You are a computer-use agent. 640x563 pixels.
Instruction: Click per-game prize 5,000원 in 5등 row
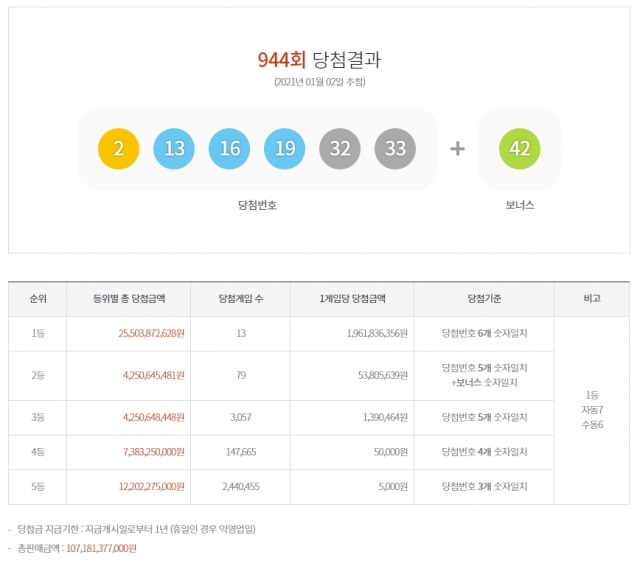tap(393, 487)
